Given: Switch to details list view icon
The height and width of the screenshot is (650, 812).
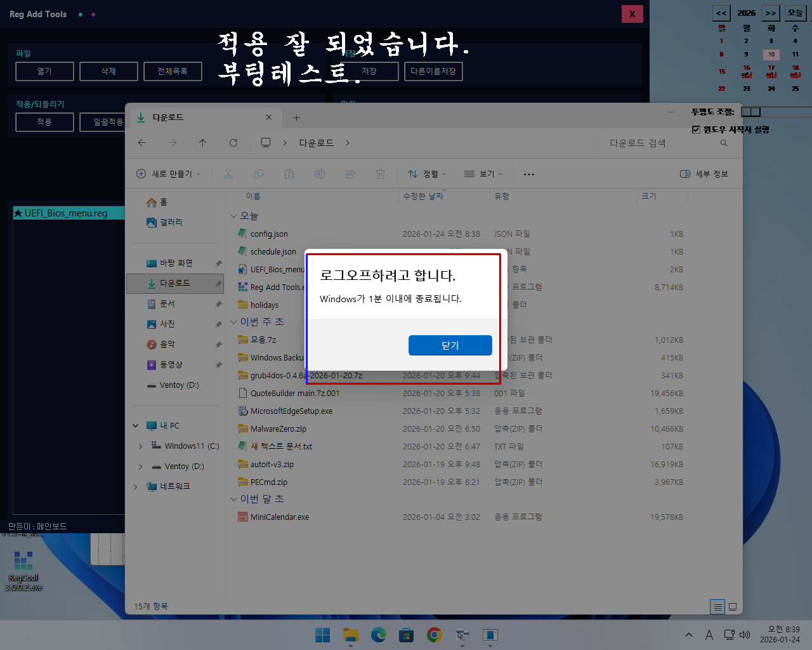Looking at the screenshot, I should (x=717, y=607).
